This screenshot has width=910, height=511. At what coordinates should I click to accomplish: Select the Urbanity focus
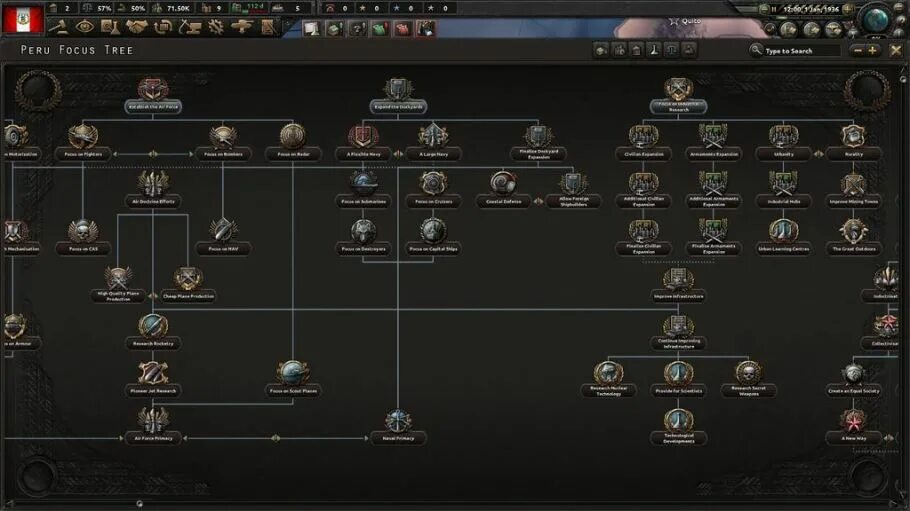click(783, 142)
